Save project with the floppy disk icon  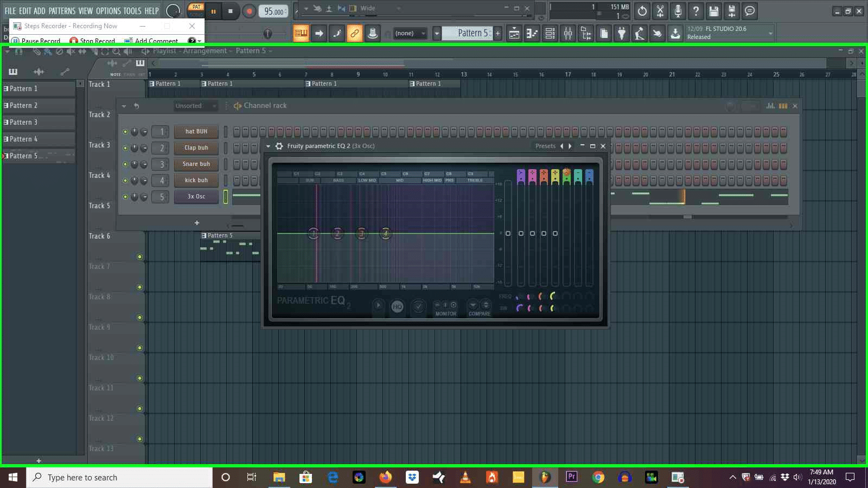click(x=714, y=11)
